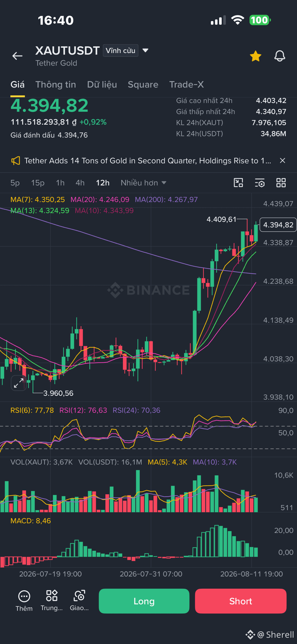297x644 pixels.
Task: Tap the Vĩnh cửu contract badge
Action: tap(121, 51)
